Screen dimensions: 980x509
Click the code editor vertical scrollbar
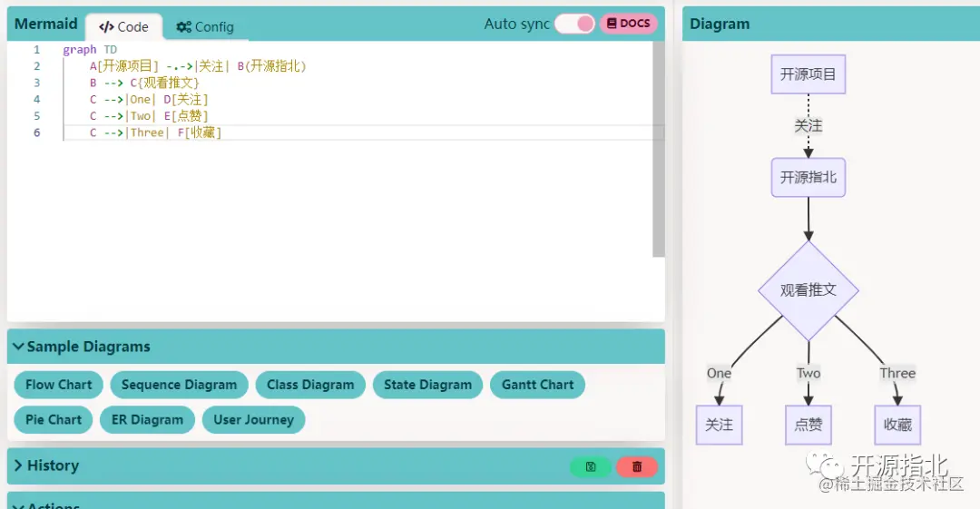658,150
